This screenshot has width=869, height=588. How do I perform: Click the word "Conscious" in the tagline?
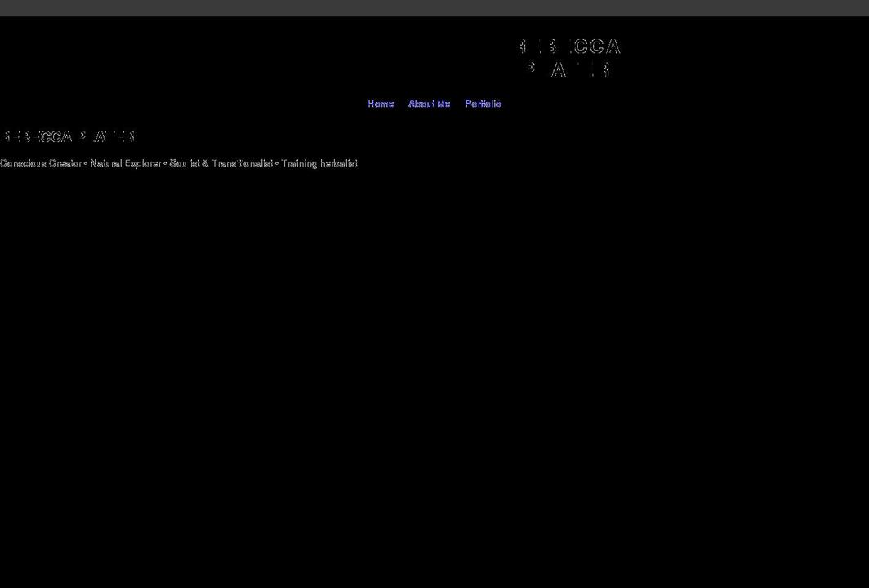(23, 163)
